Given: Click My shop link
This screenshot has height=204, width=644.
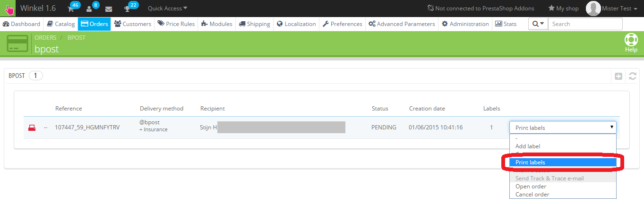Looking at the screenshot, I should coord(563,8).
